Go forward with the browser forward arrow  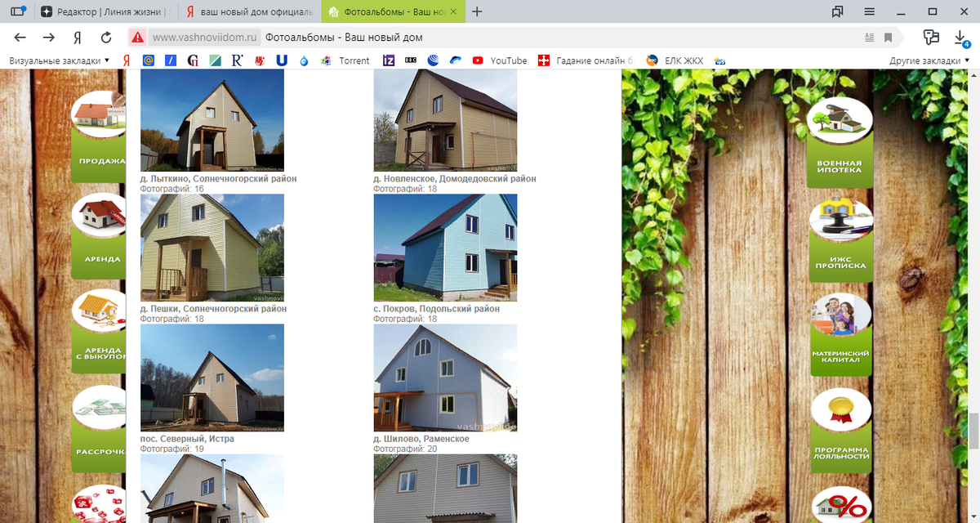tap(49, 38)
